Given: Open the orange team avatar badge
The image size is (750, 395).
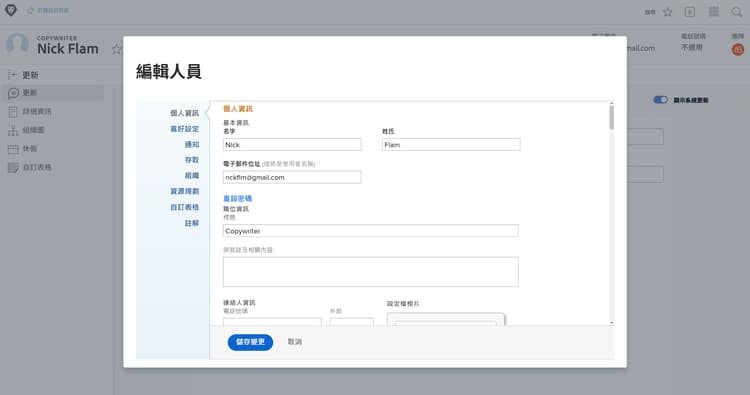Looking at the screenshot, I should [738, 49].
